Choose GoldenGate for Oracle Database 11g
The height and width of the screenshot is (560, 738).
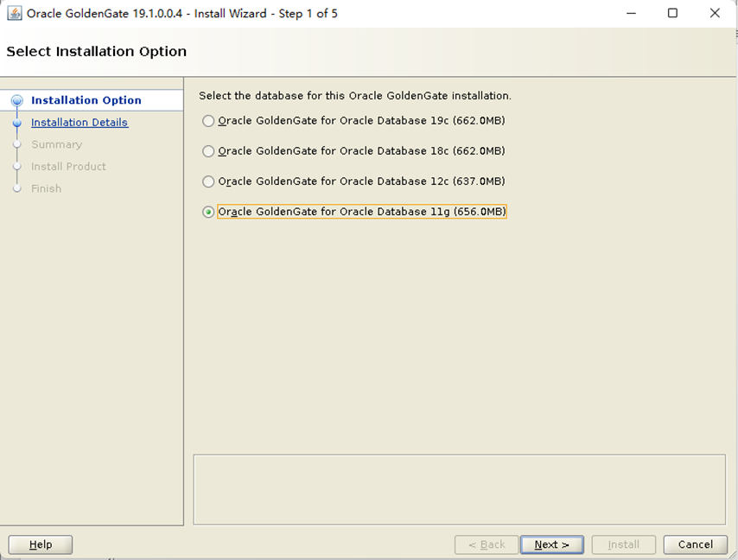point(208,212)
